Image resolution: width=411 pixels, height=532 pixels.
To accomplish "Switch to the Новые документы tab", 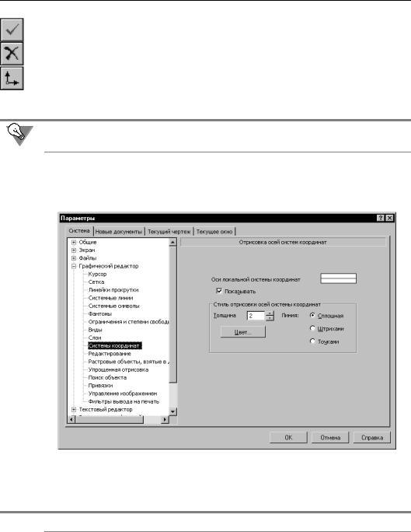I will click(119, 232).
